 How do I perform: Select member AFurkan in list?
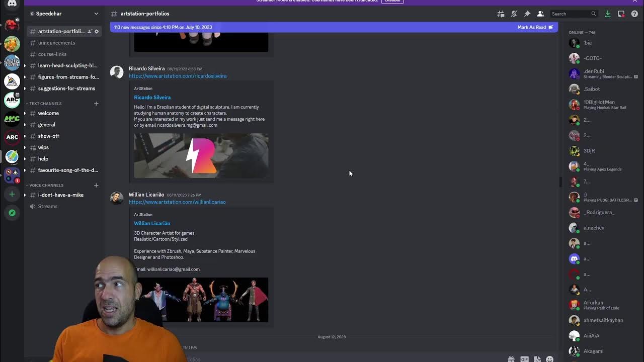(x=603, y=305)
